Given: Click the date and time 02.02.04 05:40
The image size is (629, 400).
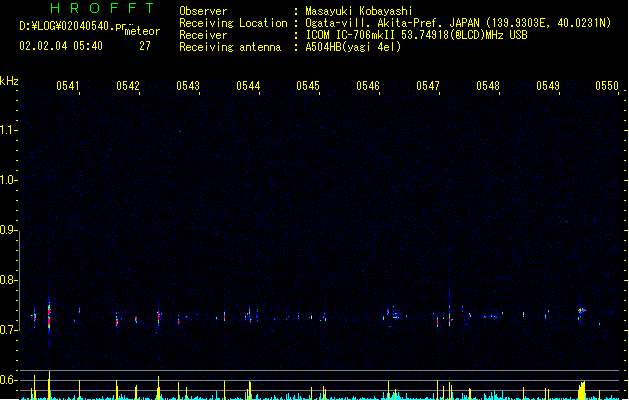Looking at the screenshot, I should (x=61, y=46).
